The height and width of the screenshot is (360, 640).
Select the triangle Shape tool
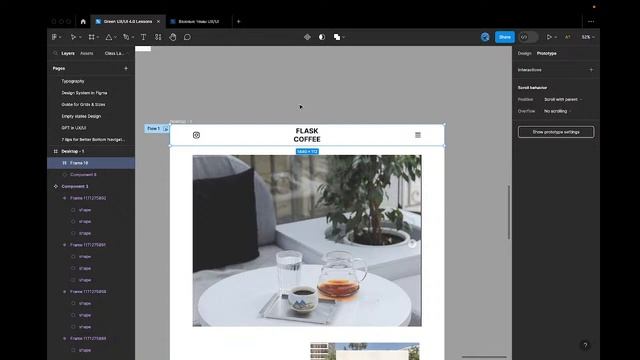point(109,37)
